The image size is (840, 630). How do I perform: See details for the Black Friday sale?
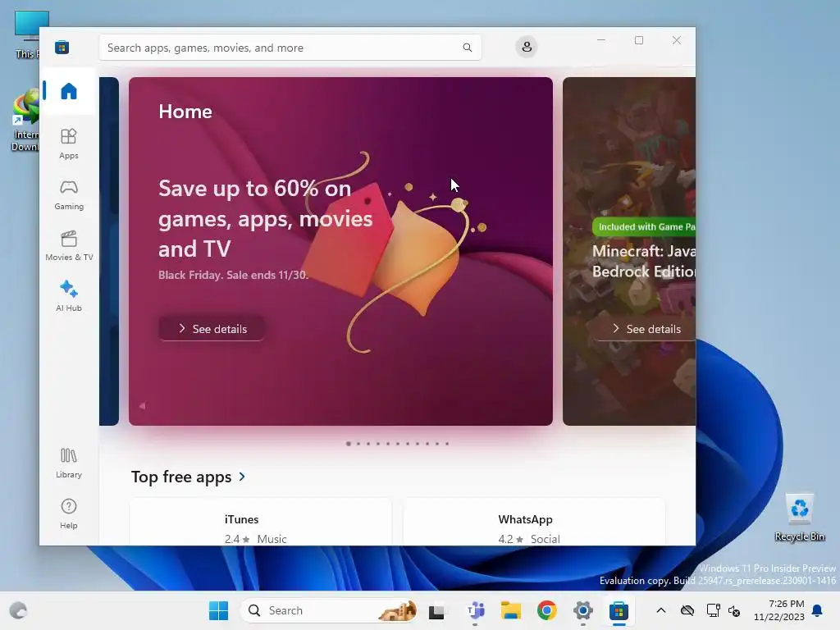tap(212, 328)
